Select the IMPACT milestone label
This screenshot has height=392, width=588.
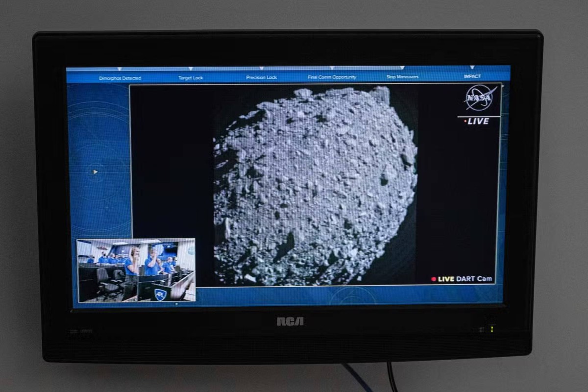coord(472,76)
